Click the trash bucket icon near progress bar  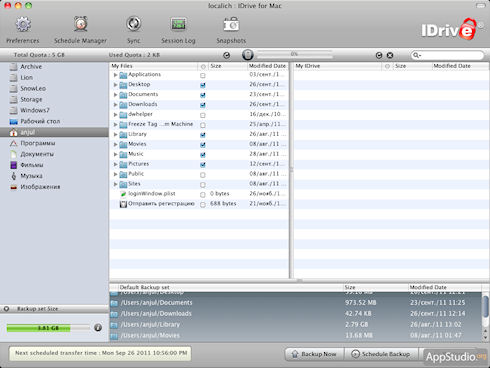pos(247,55)
